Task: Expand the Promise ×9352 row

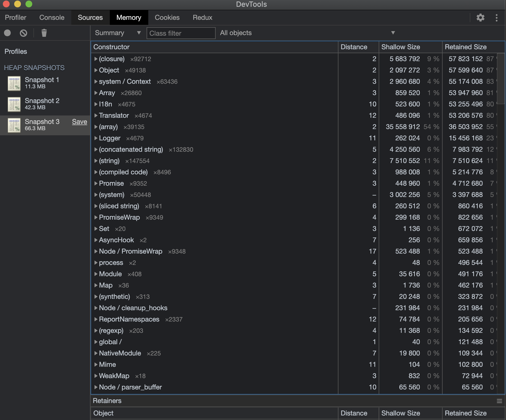Action: pyautogui.click(x=96, y=183)
